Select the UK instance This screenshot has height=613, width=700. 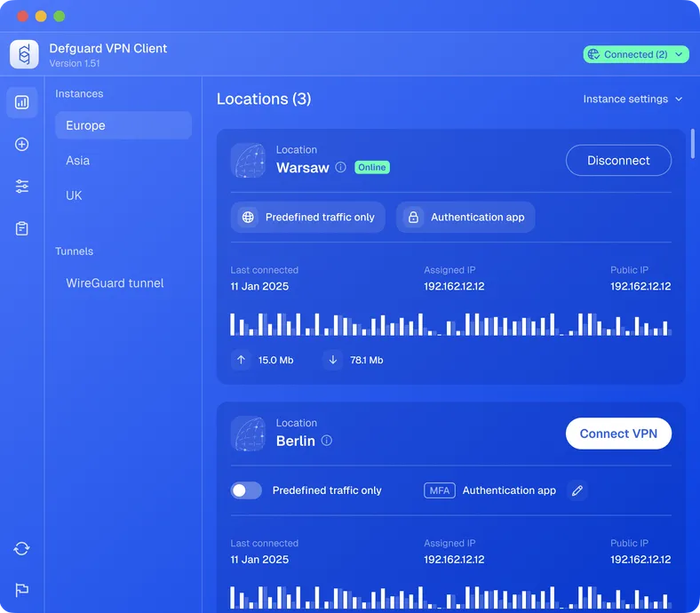click(123, 195)
